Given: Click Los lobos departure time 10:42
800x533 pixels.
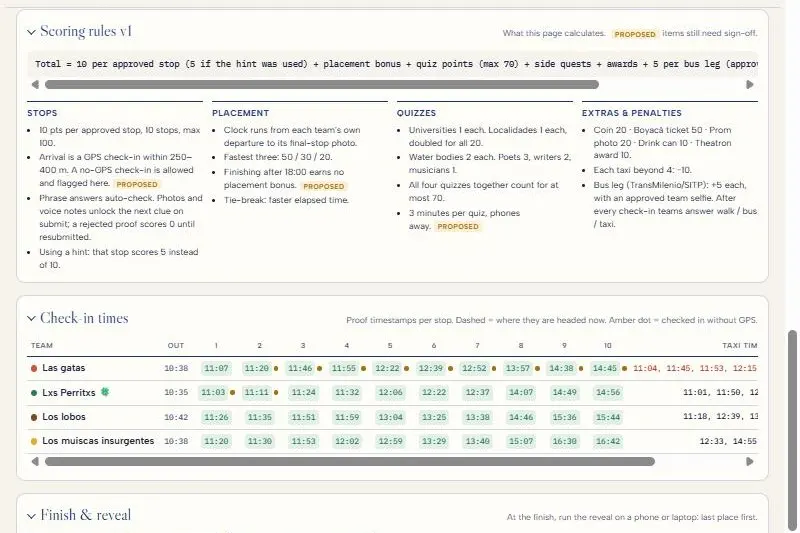Looking at the screenshot, I should (x=176, y=417).
